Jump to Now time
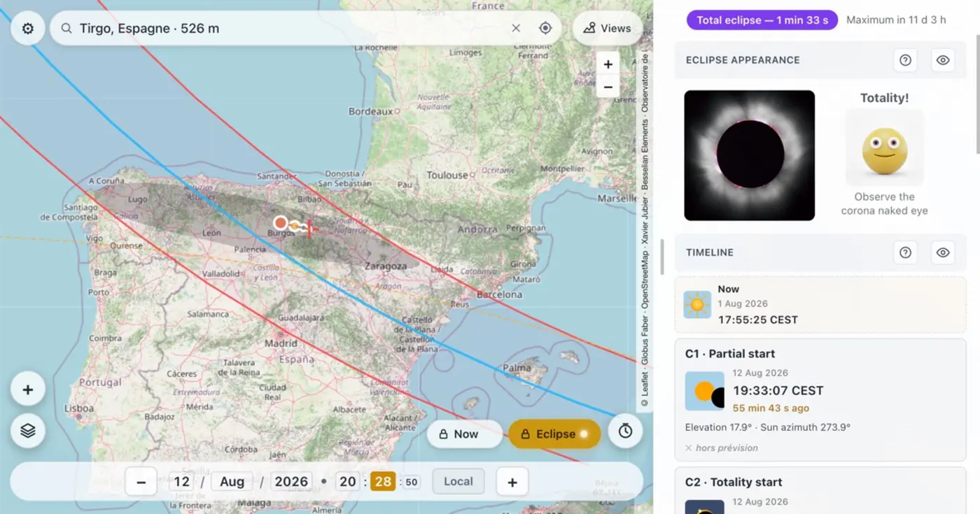The image size is (980, 514). (x=465, y=434)
